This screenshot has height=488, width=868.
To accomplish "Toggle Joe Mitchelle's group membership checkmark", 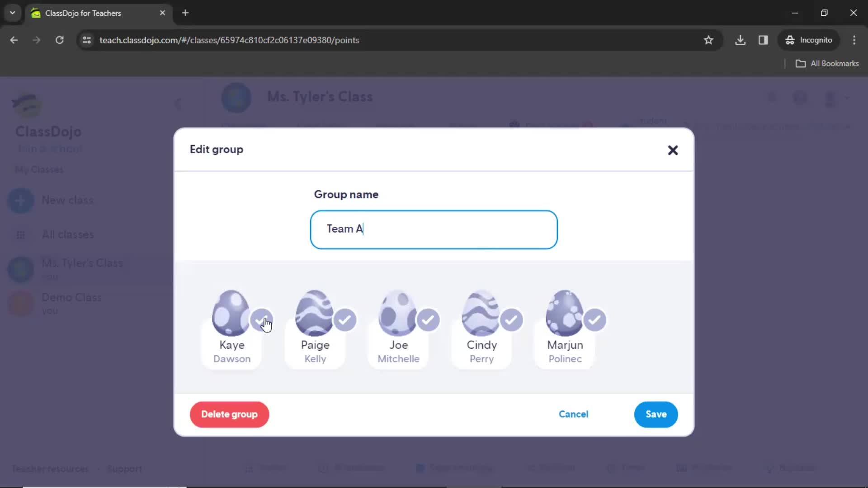I will click(428, 320).
